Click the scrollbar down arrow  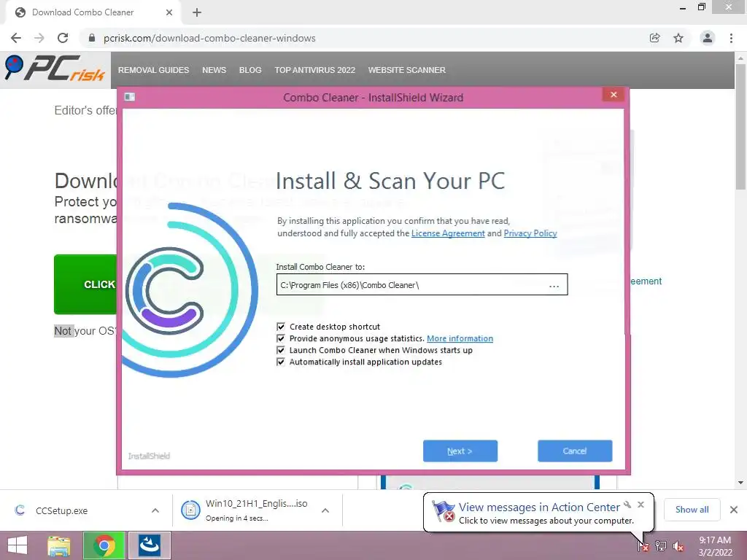[x=740, y=483]
